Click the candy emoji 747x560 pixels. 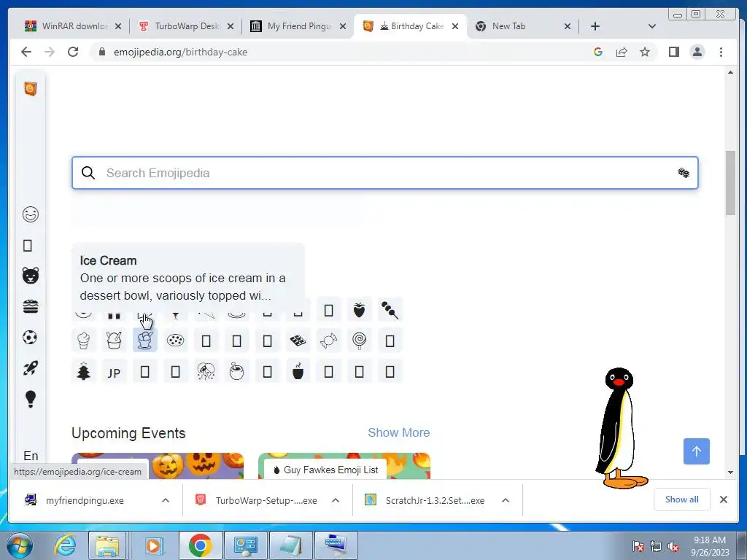(329, 341)
